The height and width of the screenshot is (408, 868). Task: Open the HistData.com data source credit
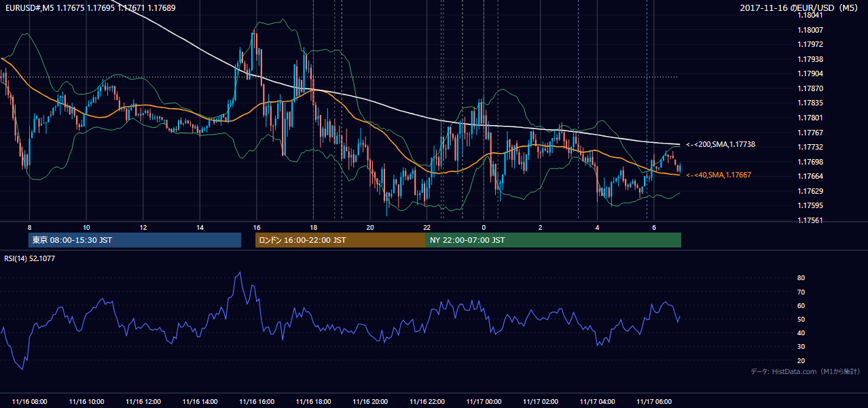coord(805,371)
